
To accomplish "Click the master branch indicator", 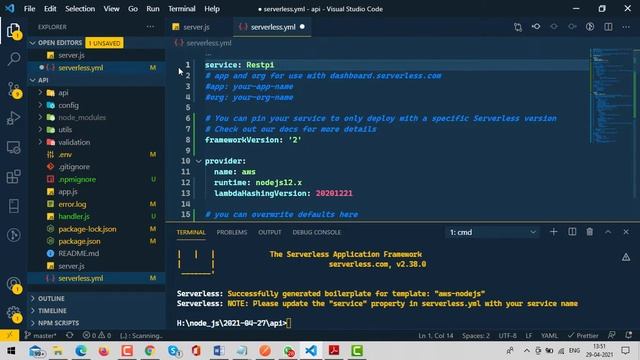I will tap(40, 336).
